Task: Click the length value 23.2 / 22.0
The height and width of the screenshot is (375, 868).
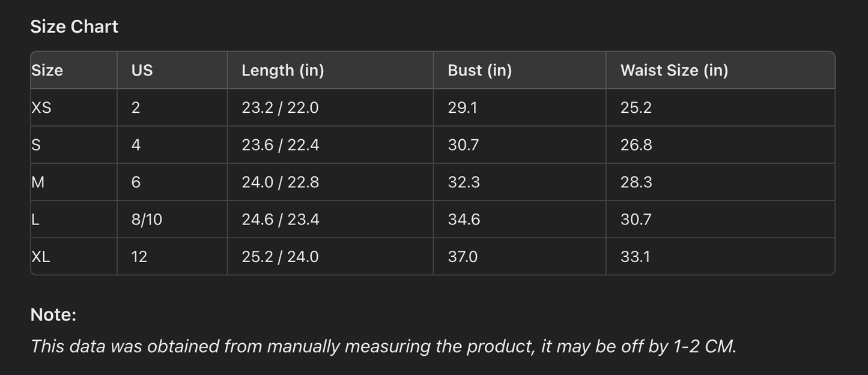Action: coord(280,107)
